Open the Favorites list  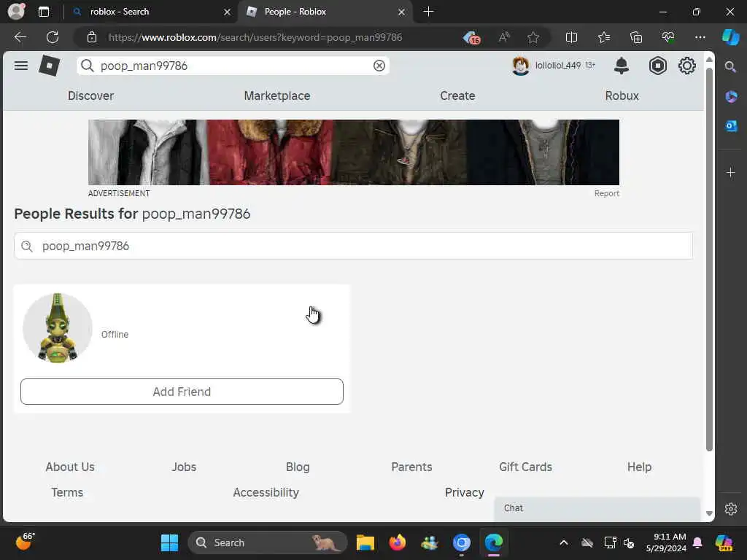(x=603, y=37)
